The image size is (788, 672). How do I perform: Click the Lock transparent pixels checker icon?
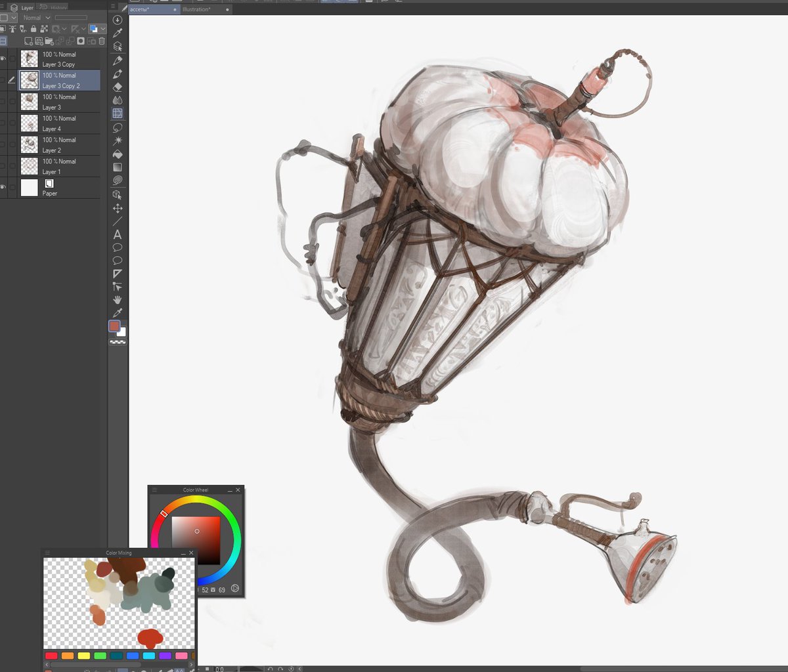click(x=44, y=29)
